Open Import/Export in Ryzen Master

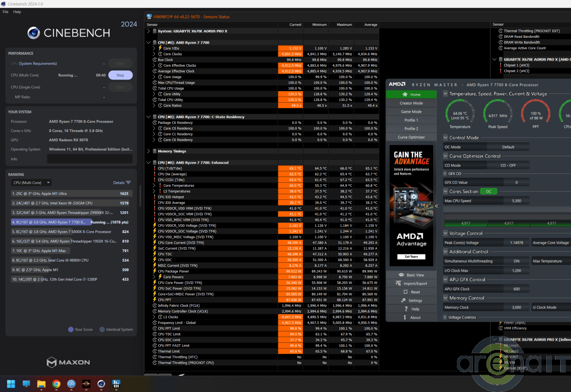[x=411, y=283]
